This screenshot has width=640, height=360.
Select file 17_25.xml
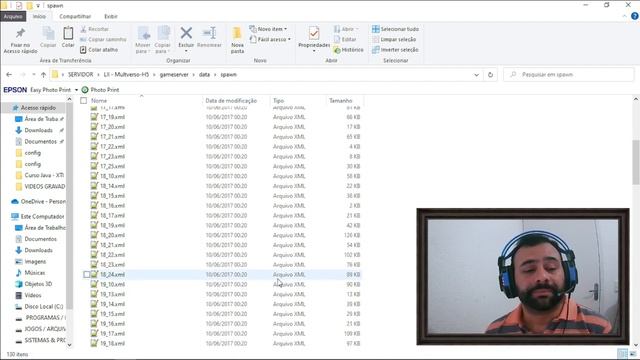pyautogui.click(x=113, y=166)
